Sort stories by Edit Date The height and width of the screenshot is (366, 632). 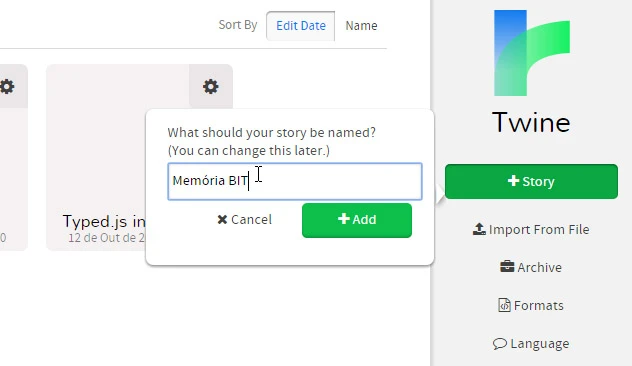(x=301, y=26)
